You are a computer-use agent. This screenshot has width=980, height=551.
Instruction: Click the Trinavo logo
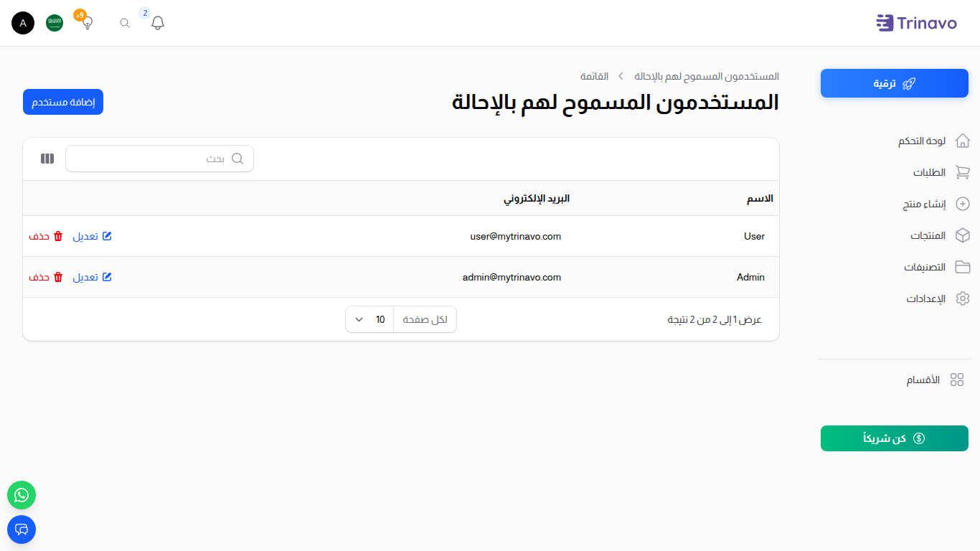click(x=917, y=23)
